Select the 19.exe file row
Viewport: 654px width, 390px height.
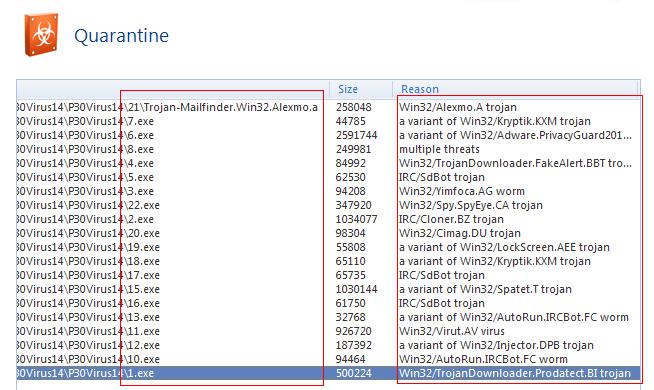tap(328, 247)
